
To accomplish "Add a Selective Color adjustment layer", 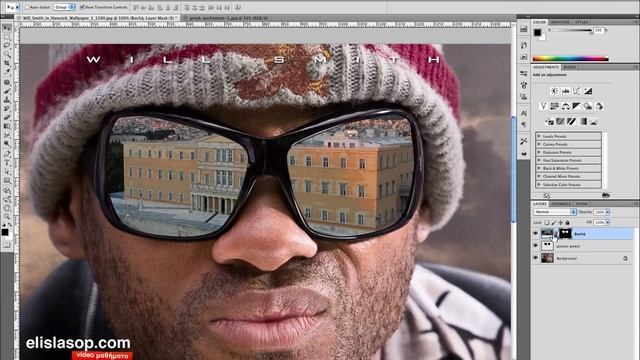I will tap(594, 122).
